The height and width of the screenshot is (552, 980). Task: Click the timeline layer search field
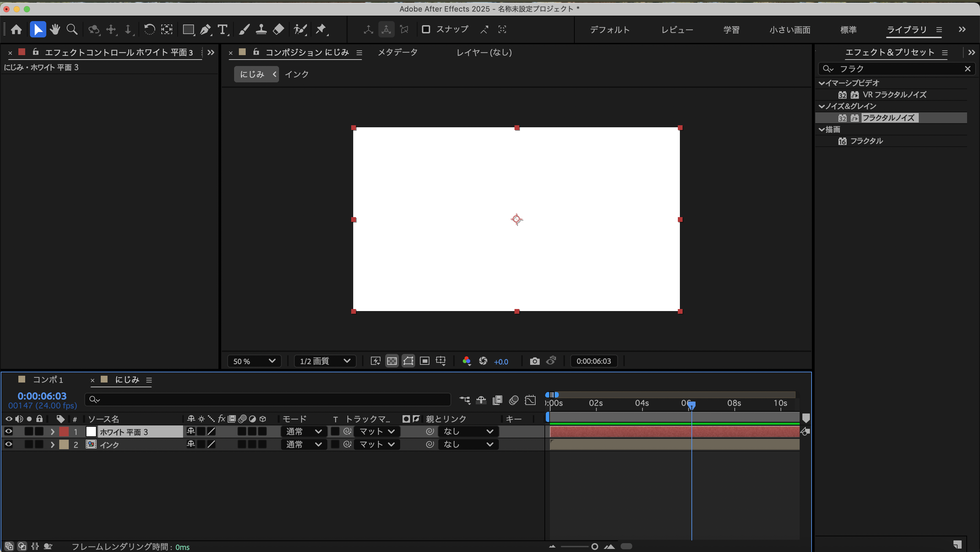(x=266, y=400)
